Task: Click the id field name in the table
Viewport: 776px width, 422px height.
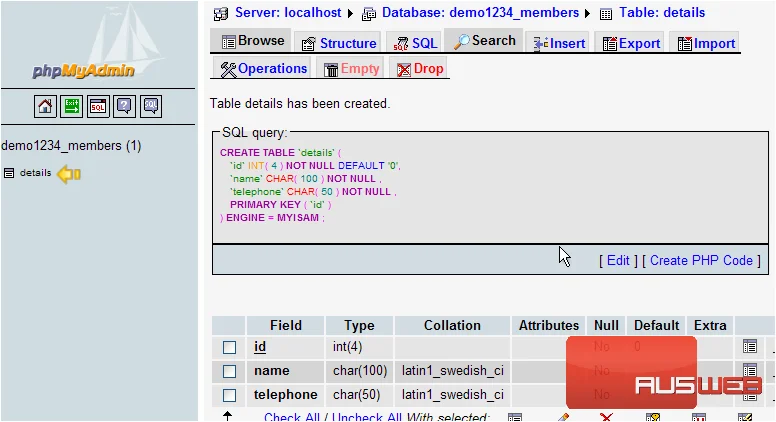Action: point(260,347)
